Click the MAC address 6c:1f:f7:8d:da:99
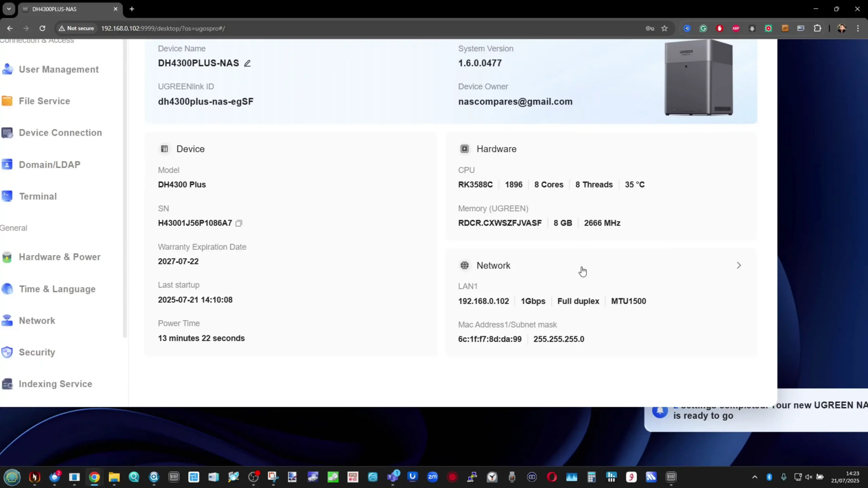The height and width of the screenshot is (488, 868). [490, 339]
